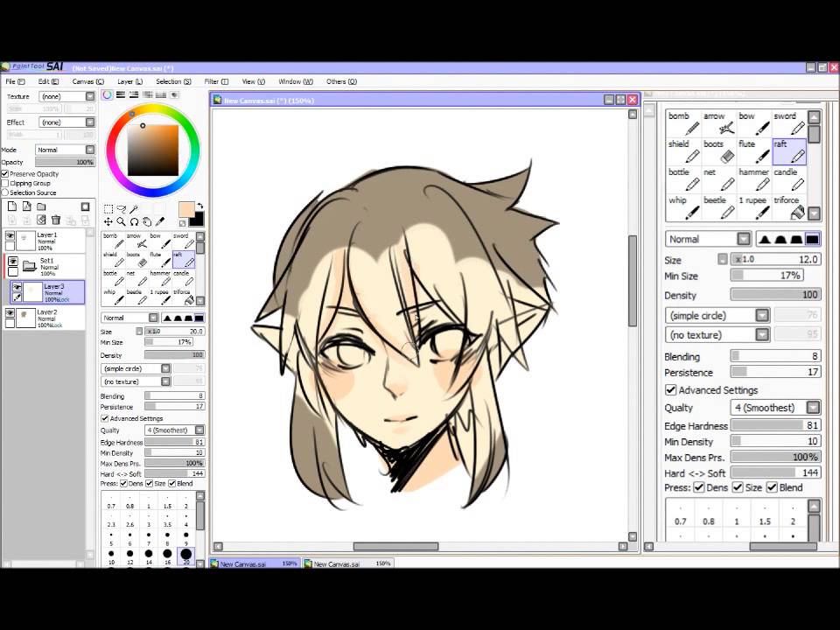
Task: Select the rectangular selection tool
Action: coord(108,209)
